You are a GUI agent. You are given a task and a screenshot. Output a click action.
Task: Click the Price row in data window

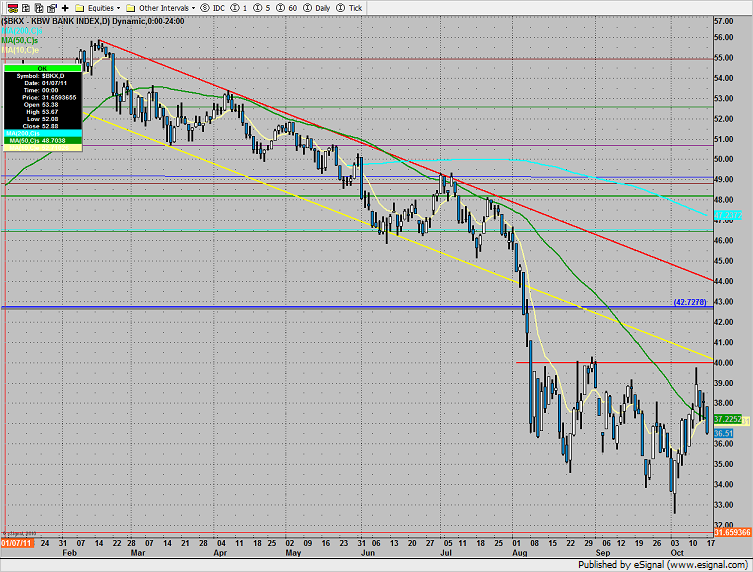click(42, 97)
